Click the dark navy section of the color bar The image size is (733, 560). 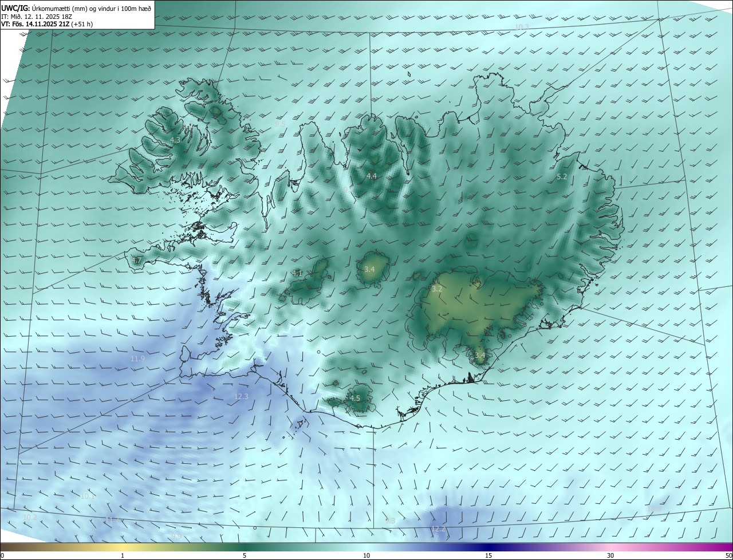click(488, 547)
